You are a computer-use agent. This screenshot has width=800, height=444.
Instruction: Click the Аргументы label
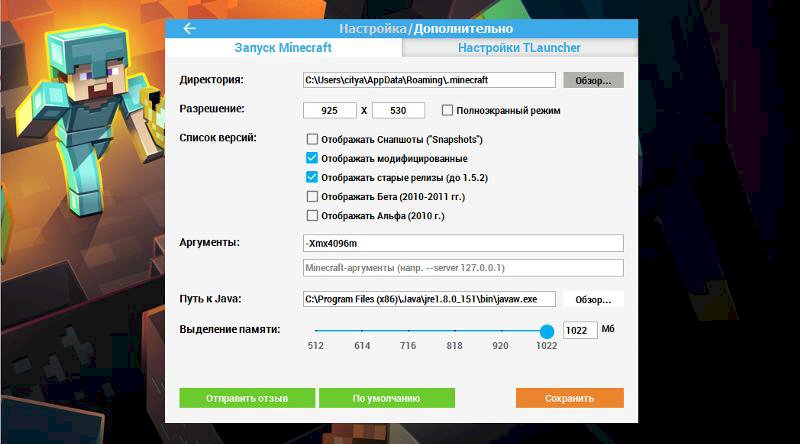[x=209, y=242]
